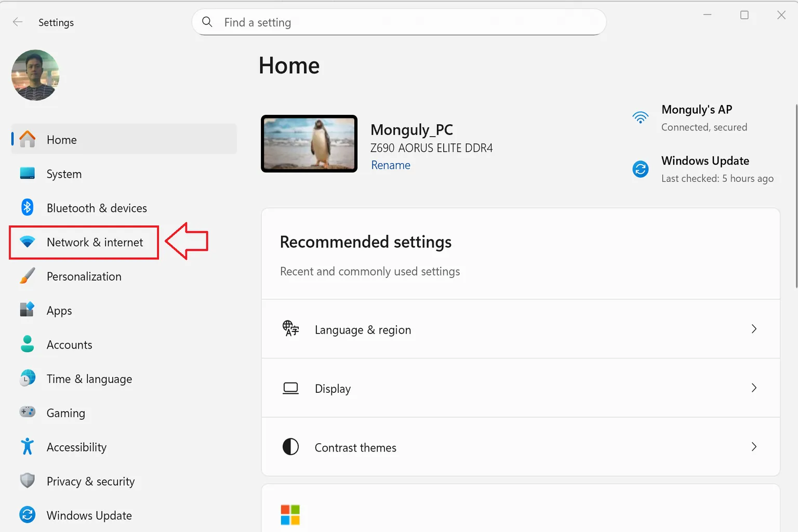Click Windows Update status at top right

click(x=703, y=169)
